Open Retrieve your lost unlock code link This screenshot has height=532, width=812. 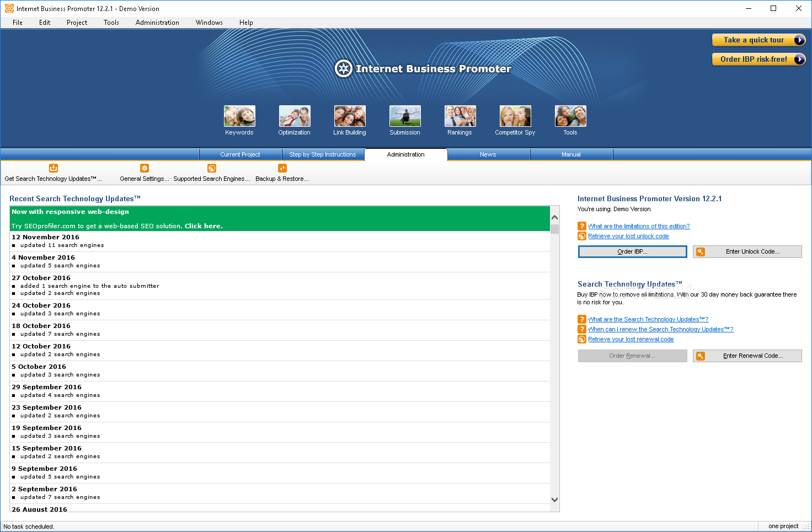coord(628,236)
